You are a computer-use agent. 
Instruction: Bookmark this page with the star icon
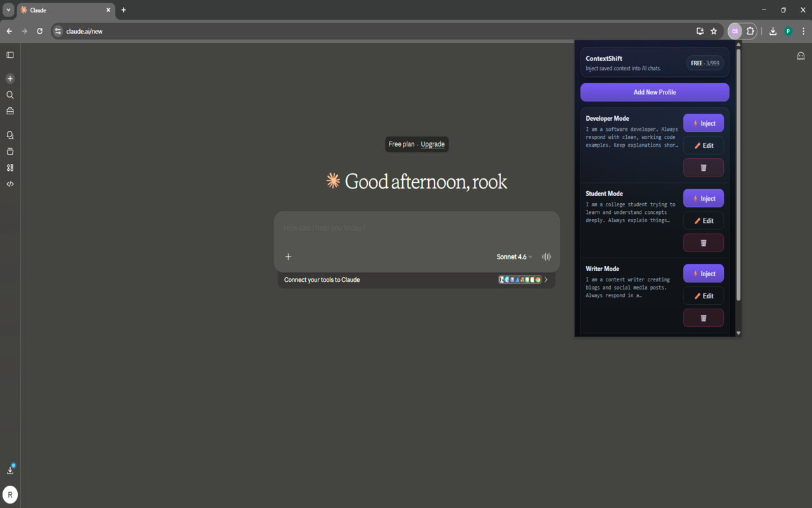714,31
